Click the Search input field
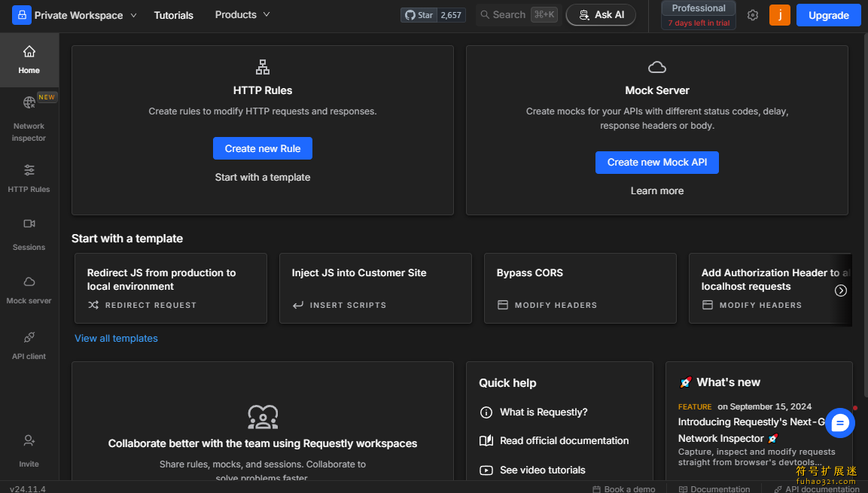This screenshot has width=868, height=493. pyautogui.click(x=519, y=15)
